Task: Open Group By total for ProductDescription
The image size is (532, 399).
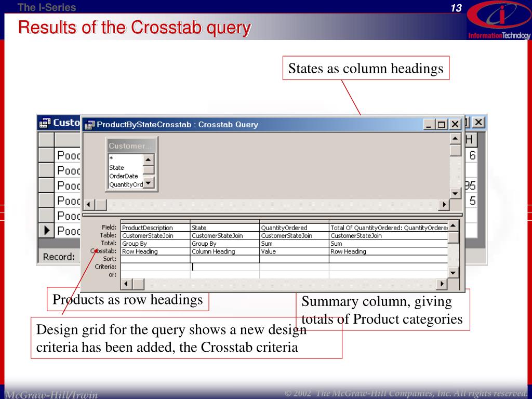Action: pyautogui.click(x=155, y=244)
